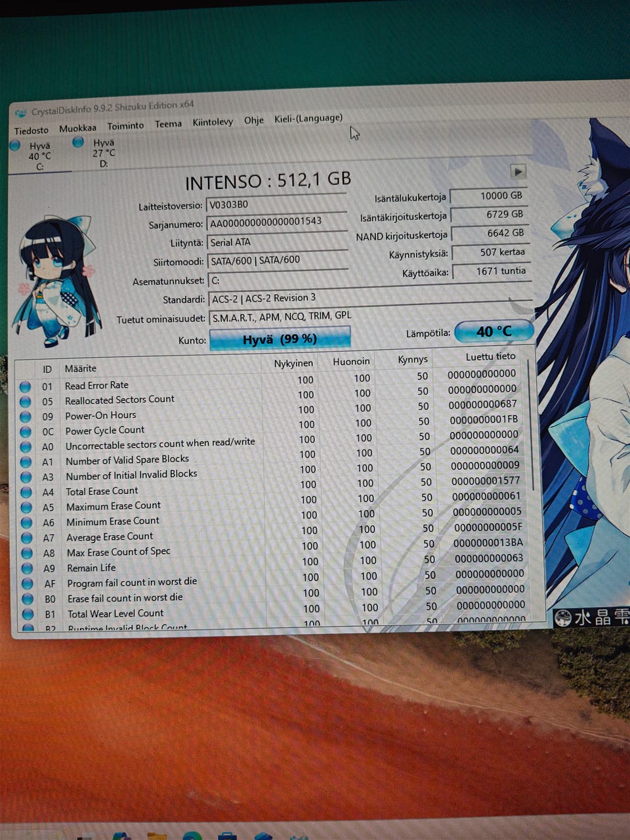630x840 pixels.
Task: Click status icon for Number of Valid Spare Blocks
Action: point(26,462)
